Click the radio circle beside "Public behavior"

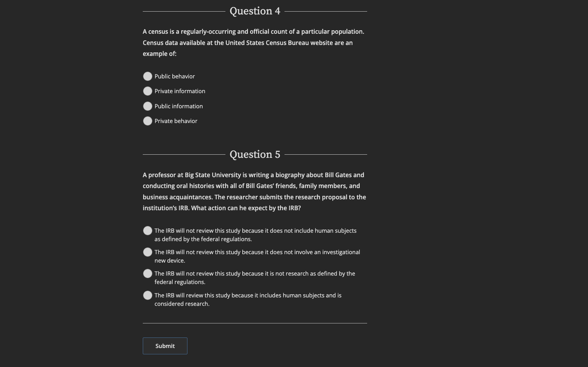[148, 76]
